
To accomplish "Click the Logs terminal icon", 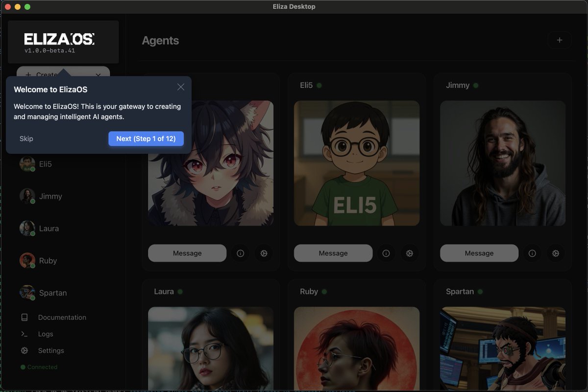I will tap(24, 334).
